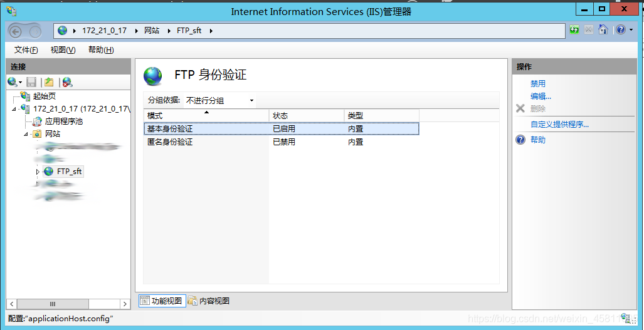
Task: Select the 172_21_0_17 server node
Action: 82,109
